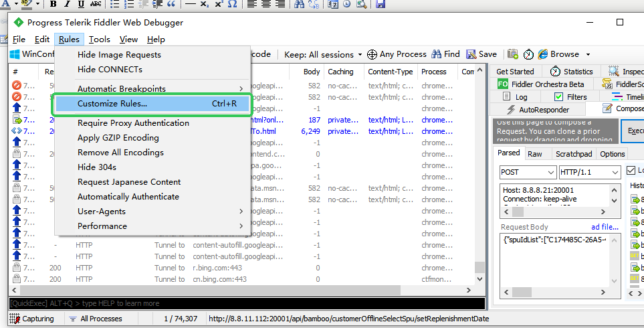644x328 pixels.
Task: Toggle Hide 304s option
Action: (x=152, y=167)
